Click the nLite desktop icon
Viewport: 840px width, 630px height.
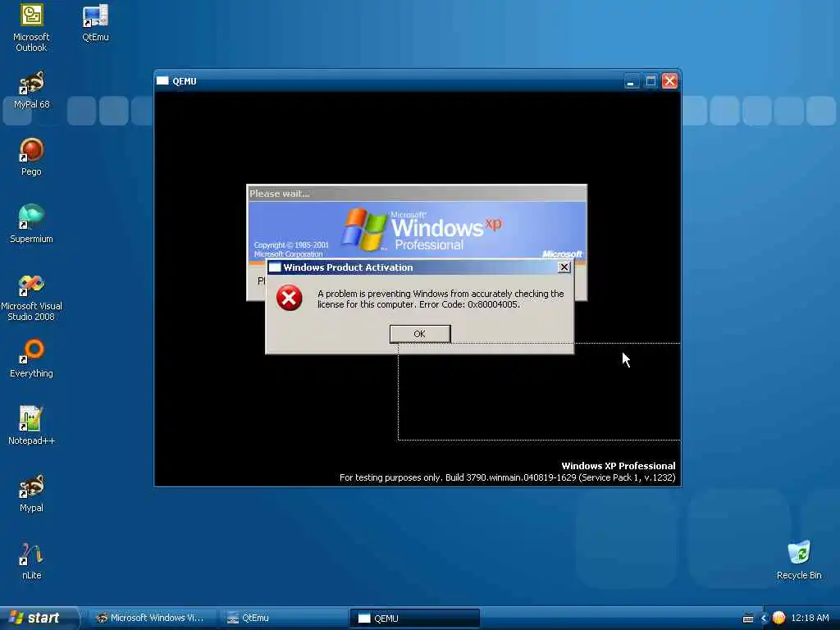(32, 560)
